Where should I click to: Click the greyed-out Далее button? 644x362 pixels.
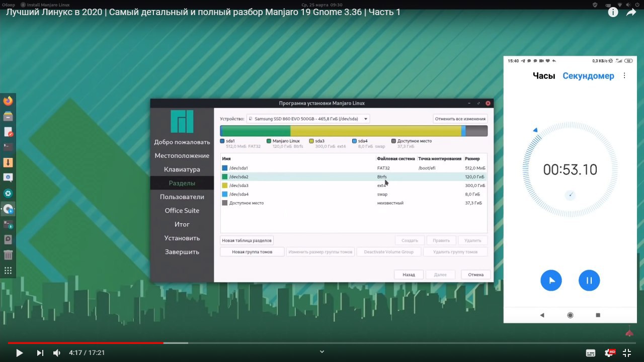[x=440, y=275]
